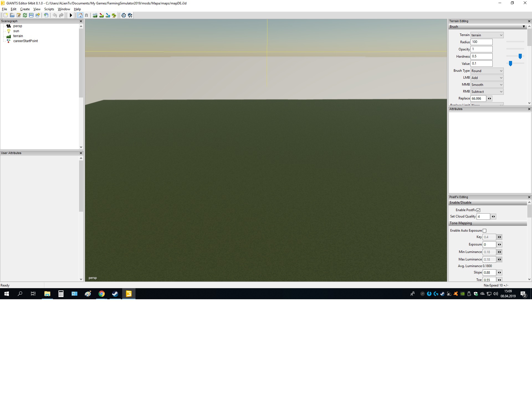Image resolution: width=532 pixels, height=394 pixels.
Task: Click the notepad-with-pencil toolbar icon
Action: tap(19, 15)
